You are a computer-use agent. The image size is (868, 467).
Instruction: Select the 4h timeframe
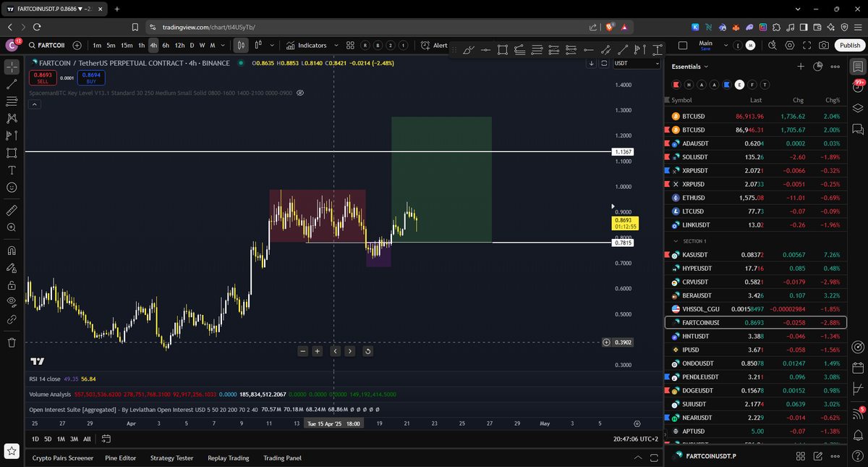[153, 45]
